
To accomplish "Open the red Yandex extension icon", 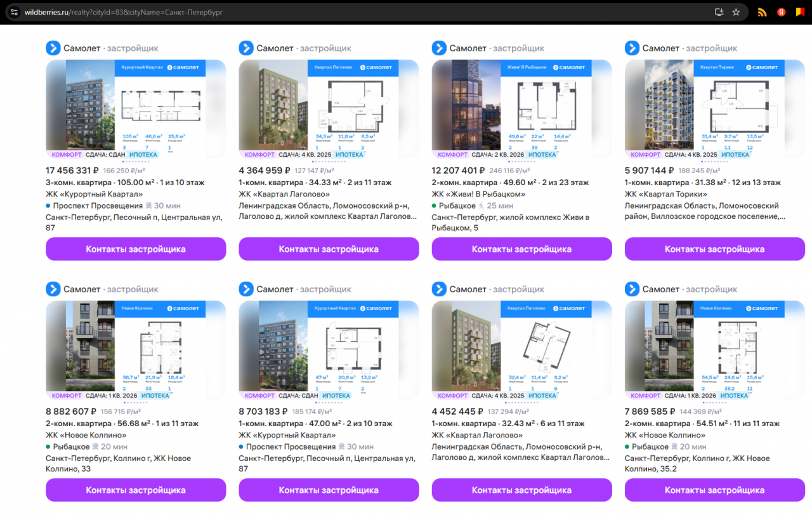I will (782, 12).
